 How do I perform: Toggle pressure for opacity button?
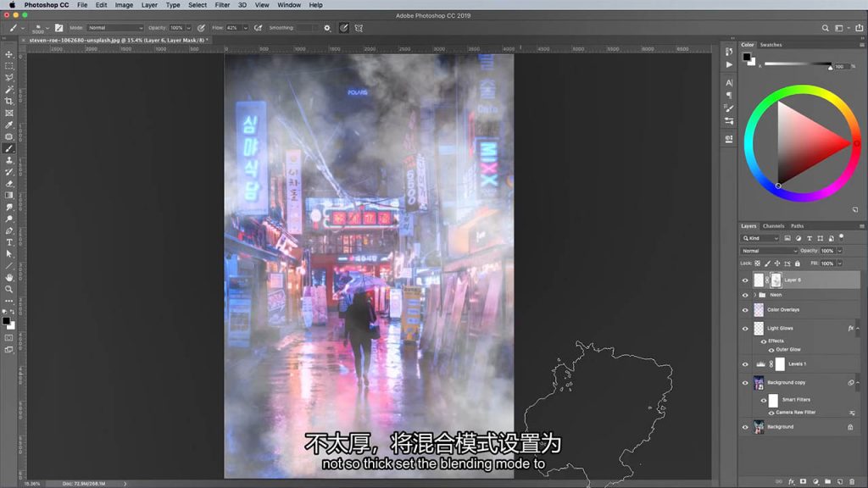click(201, 28)
